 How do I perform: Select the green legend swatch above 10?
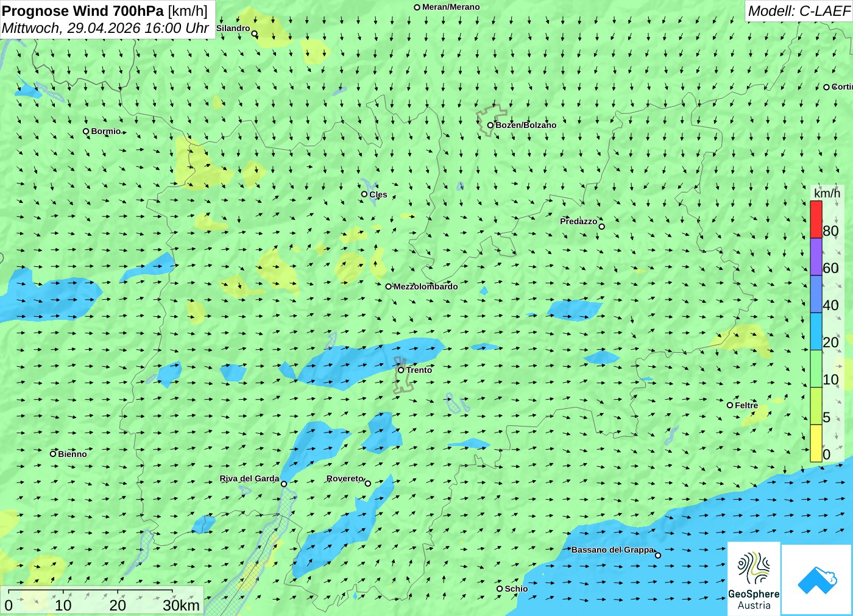point(816,369)
